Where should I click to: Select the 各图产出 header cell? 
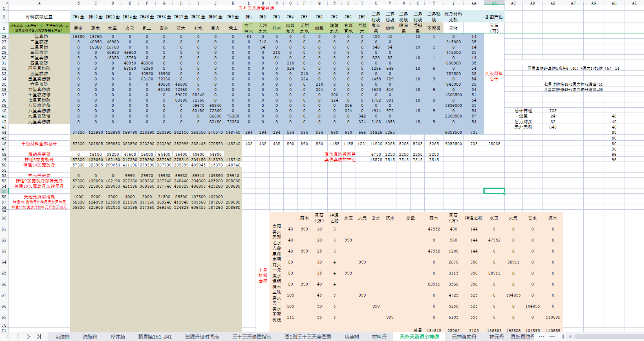click(x=494, y=17)
